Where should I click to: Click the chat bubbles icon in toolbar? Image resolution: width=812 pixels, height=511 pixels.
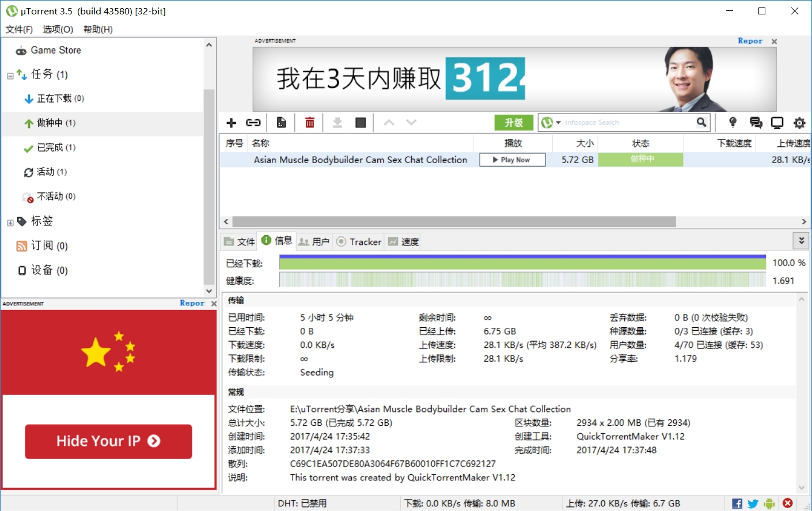(x=756, y=123)
